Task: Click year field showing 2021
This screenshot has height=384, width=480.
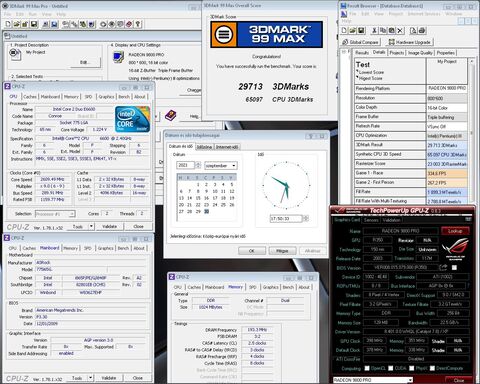Action: 185,165
